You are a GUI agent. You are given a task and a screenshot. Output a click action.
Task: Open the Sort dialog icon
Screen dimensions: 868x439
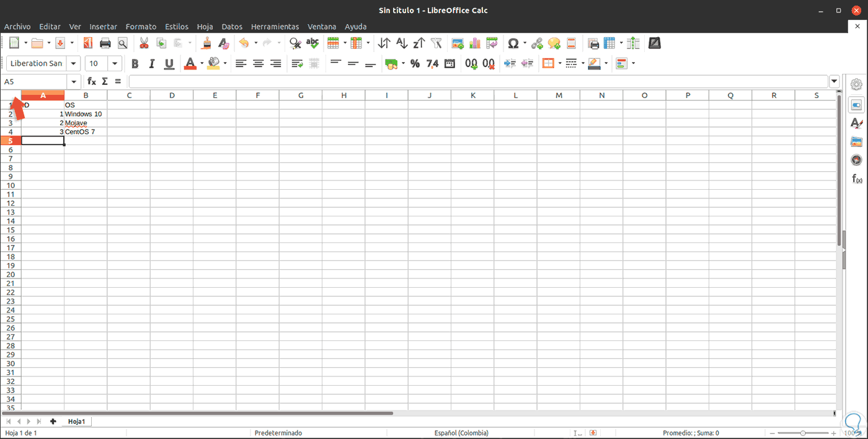point(384,43)
